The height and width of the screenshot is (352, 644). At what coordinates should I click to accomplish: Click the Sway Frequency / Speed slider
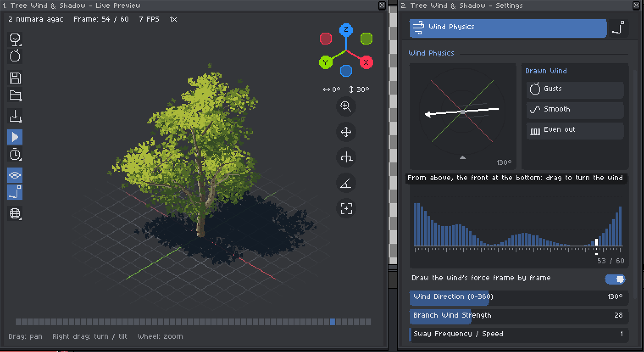pyautogui.click(x=519, y=335)
